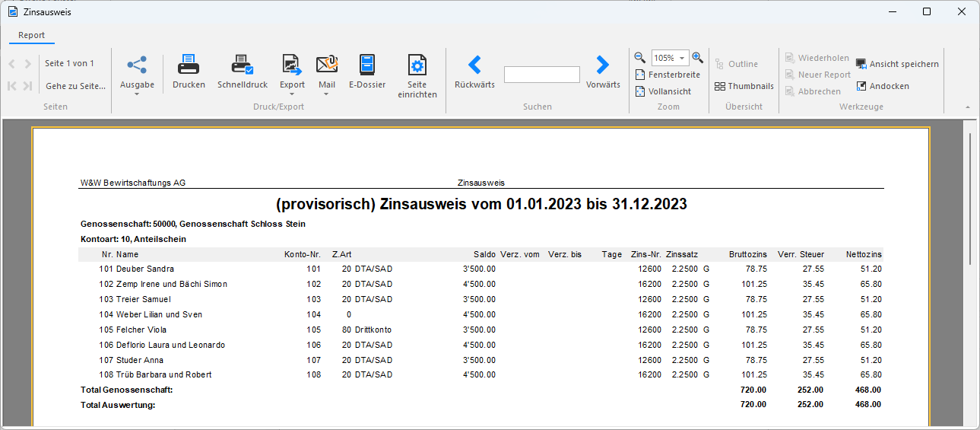Select row 103 Treier Samuel

click(x=481, y=299)
